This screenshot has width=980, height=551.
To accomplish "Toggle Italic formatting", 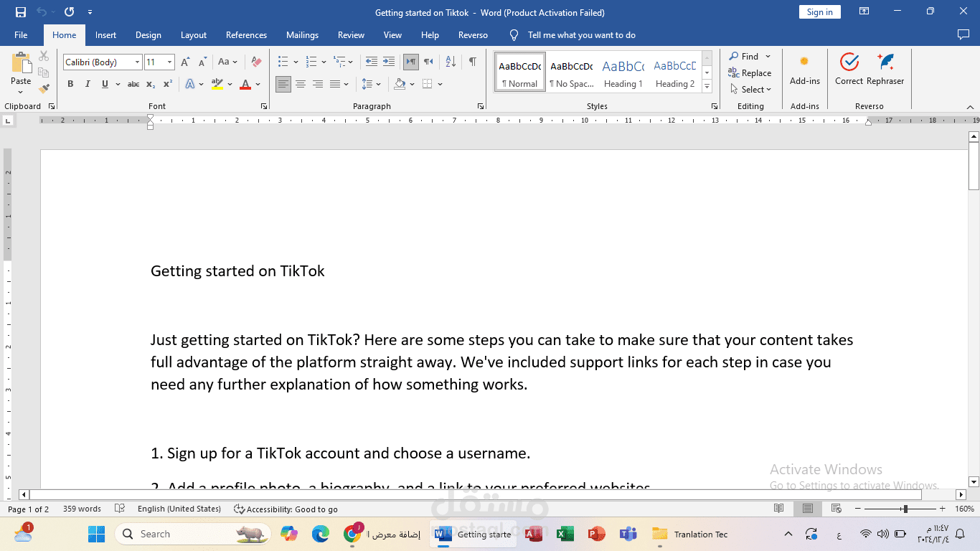I will pyautogui.click(x=88, y=84).
